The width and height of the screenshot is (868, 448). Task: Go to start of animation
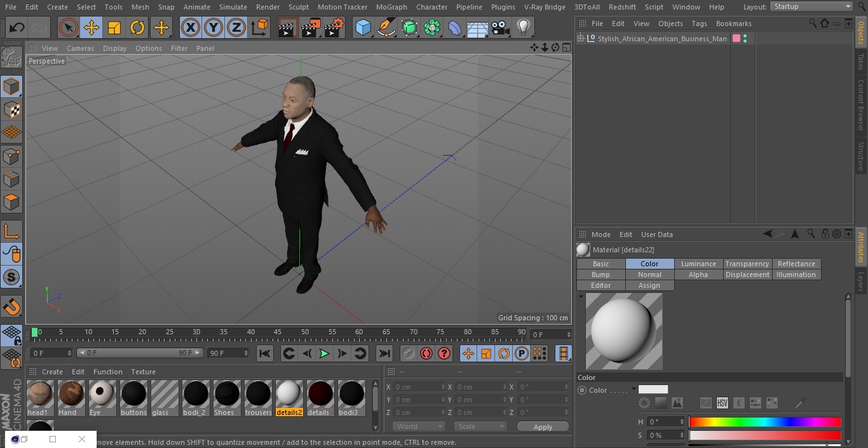coord(265,353)
